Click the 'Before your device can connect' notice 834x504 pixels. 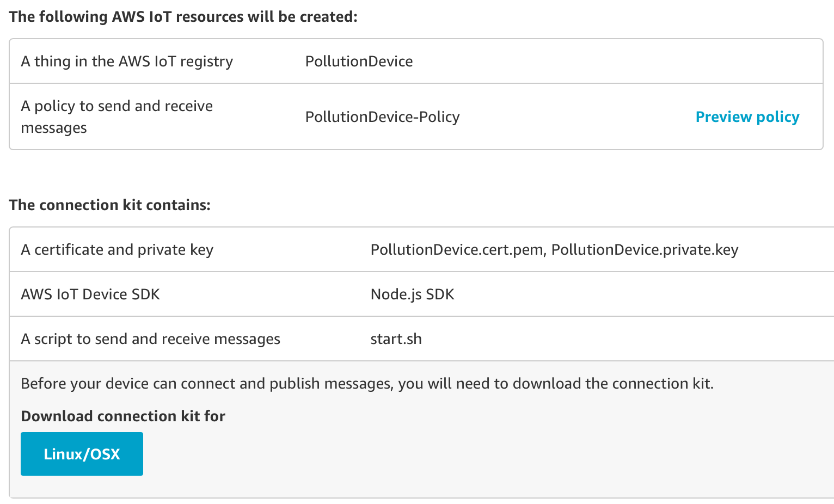[x=367, y=384]
